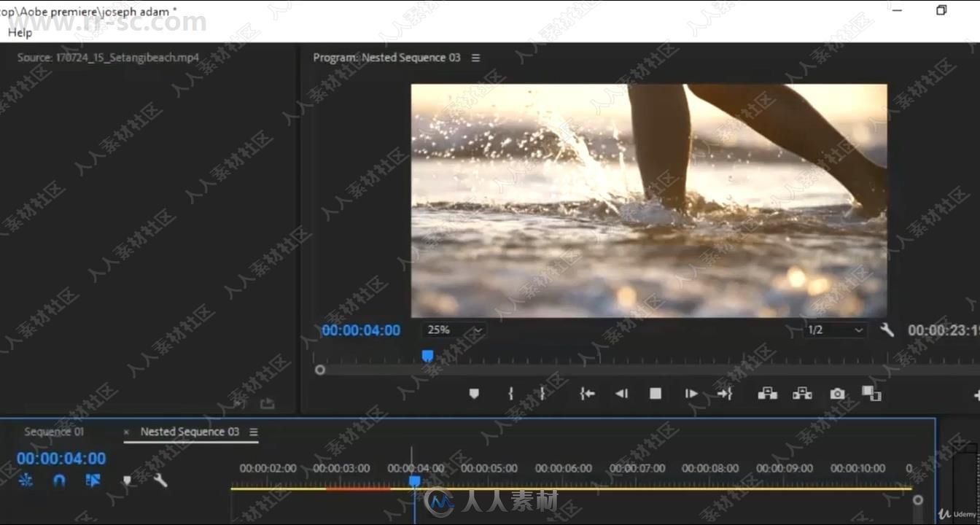Toggle insert sequences as nests option

[x=26, y=481]
